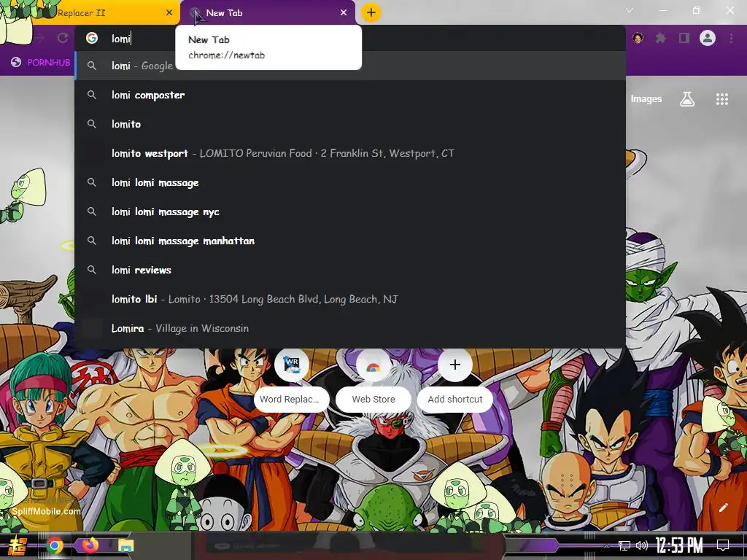This screenshot has width=747, height=560.
Task: Select 'lomi lomi massage manhattan' suggestion
Action: pyautogui.click(x=350, y=241)
